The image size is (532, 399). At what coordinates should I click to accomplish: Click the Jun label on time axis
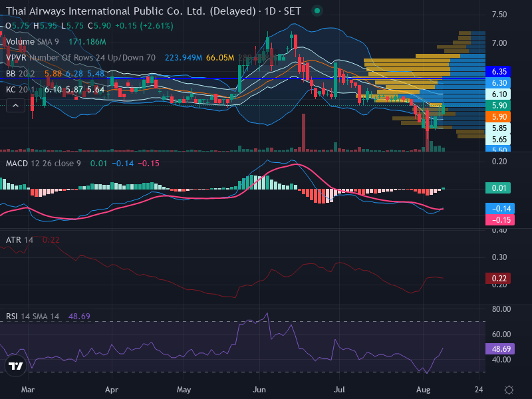(259, 390)
